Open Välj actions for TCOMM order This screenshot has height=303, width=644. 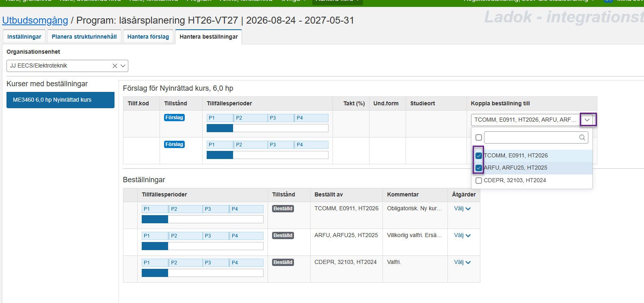tap(462, 209)
